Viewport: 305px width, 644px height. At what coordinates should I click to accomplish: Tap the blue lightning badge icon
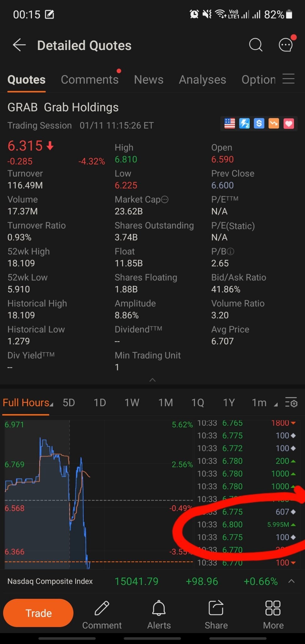tap(244, 123)
